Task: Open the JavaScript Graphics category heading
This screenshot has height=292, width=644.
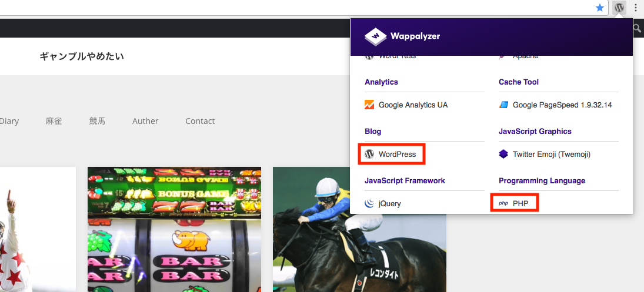Action: point(535,131)
